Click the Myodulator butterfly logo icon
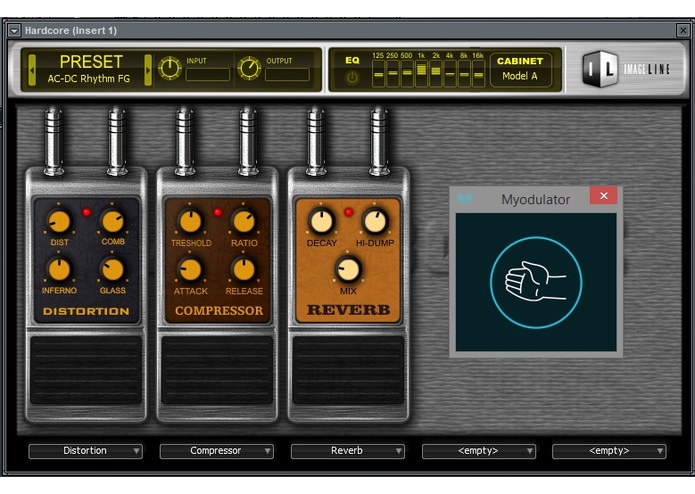 pyautogui.click(x=465, y=199)
